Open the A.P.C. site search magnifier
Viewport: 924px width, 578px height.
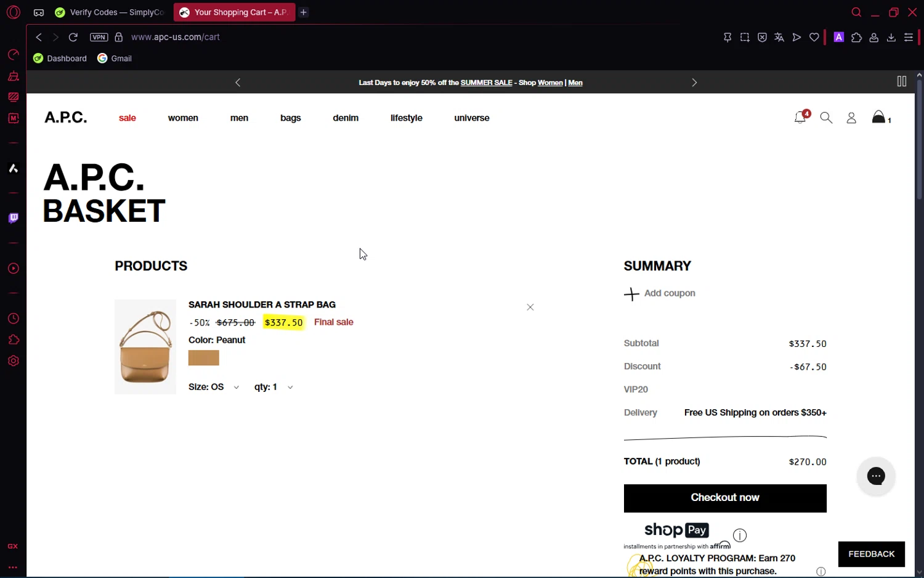pos(826,118)
